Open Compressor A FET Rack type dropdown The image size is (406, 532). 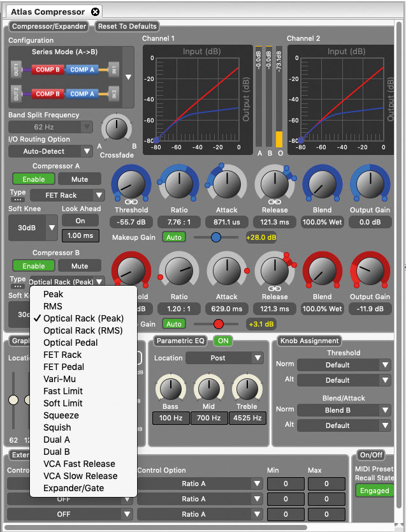coord(67,195)
